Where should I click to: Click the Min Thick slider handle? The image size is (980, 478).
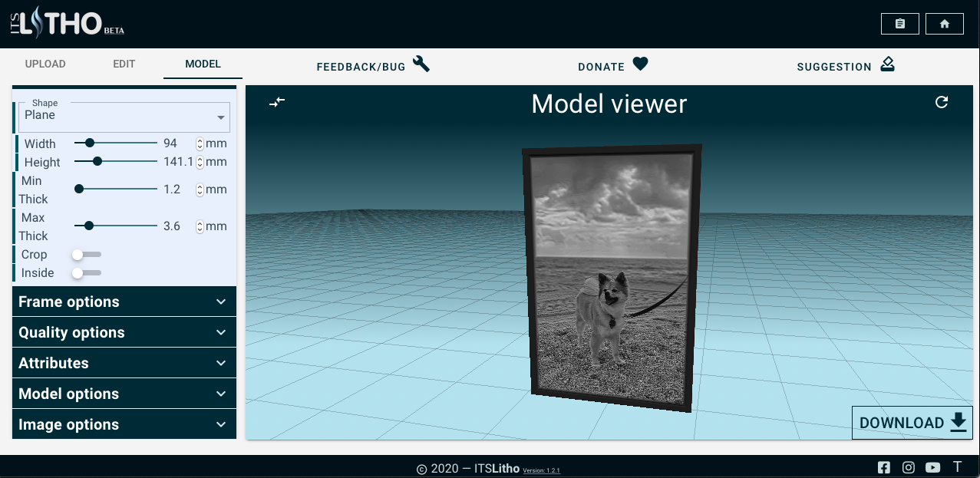pos(79,189)
